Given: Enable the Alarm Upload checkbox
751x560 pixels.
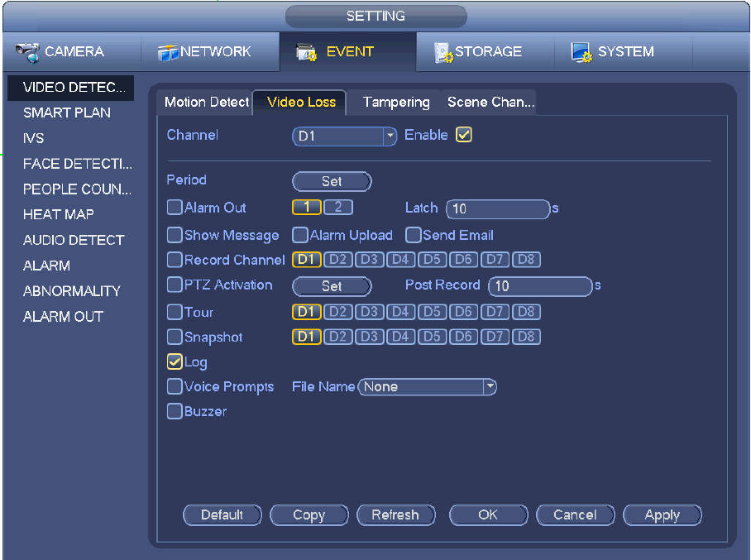Looking at the screenshot, I should (x=300, y=235).
